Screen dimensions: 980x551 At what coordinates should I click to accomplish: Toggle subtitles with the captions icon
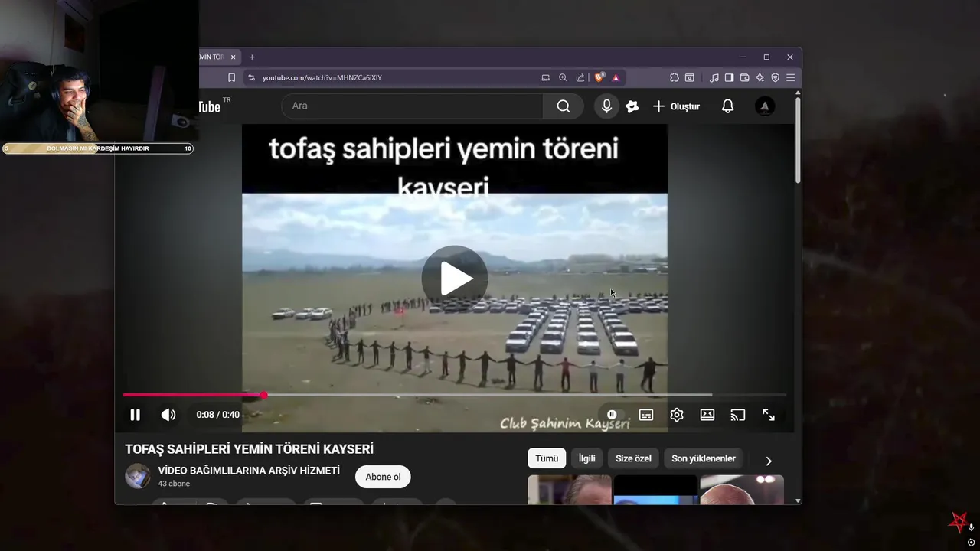[646, 415]
